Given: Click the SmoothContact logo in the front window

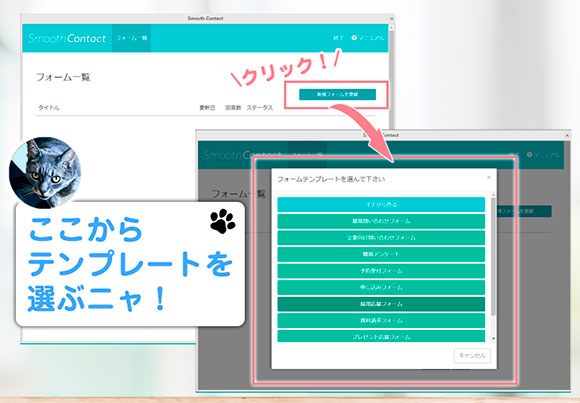Looking at the screenshot, I should [x=242, y=155].
